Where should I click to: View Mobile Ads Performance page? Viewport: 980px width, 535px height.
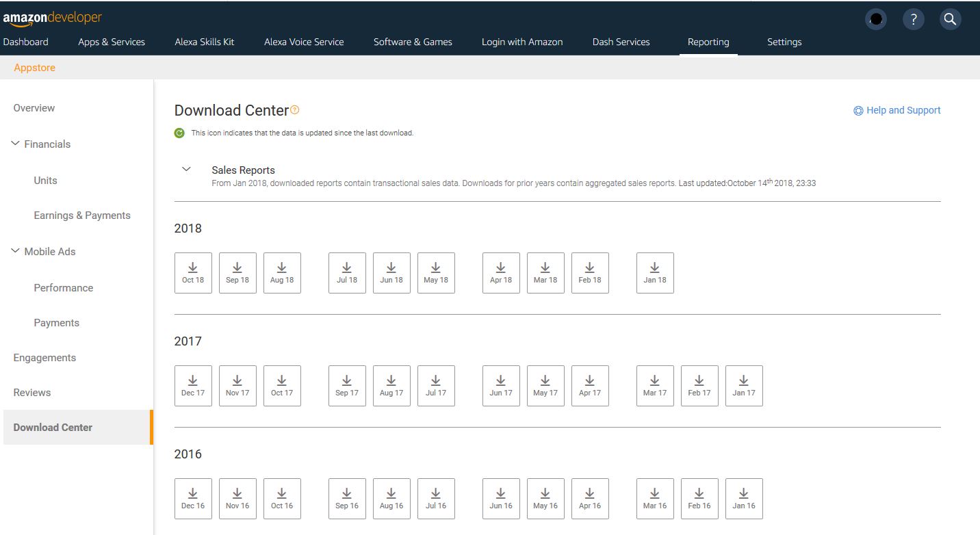tap(64, 288)
